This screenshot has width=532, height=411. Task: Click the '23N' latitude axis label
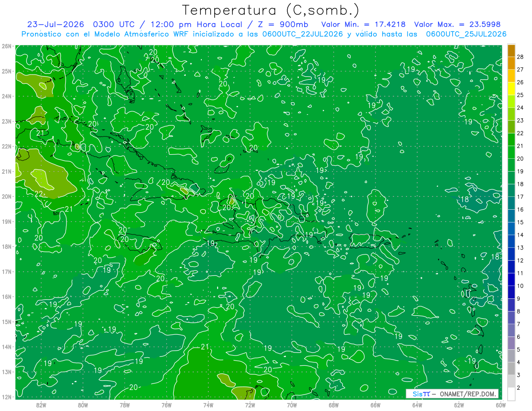pos(6,121)
